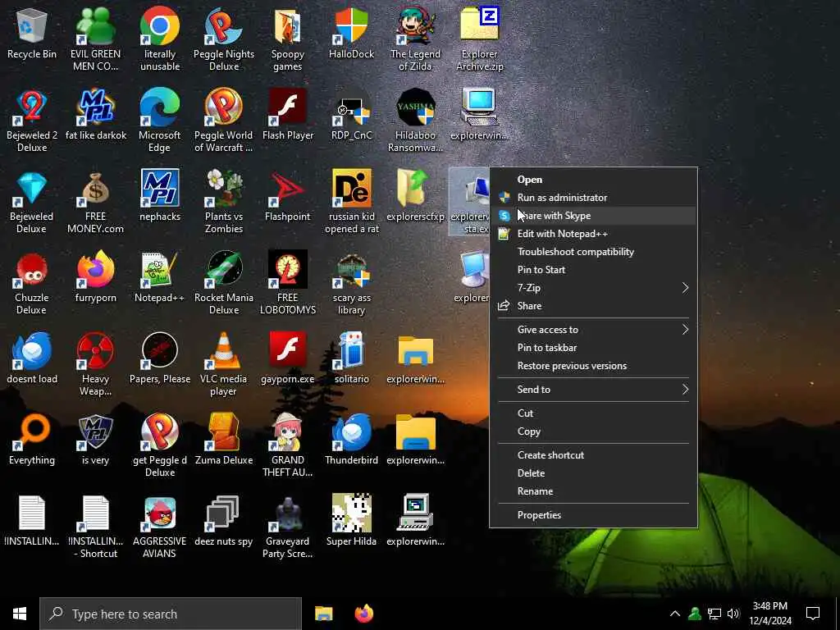Viewport: 840px width, 630px height.
Task: Select Graveyard Party Screensaver icon
Action: tap(288, 527)
